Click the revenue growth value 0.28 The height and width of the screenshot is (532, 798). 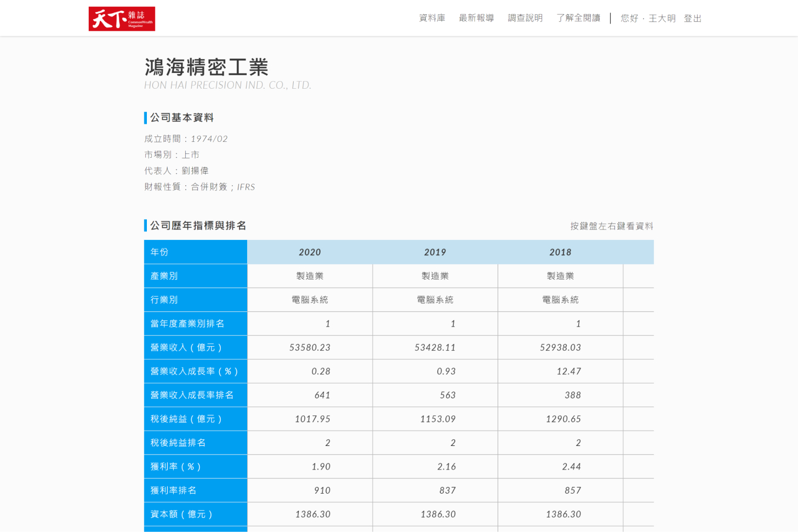click(x=321, y=371)
